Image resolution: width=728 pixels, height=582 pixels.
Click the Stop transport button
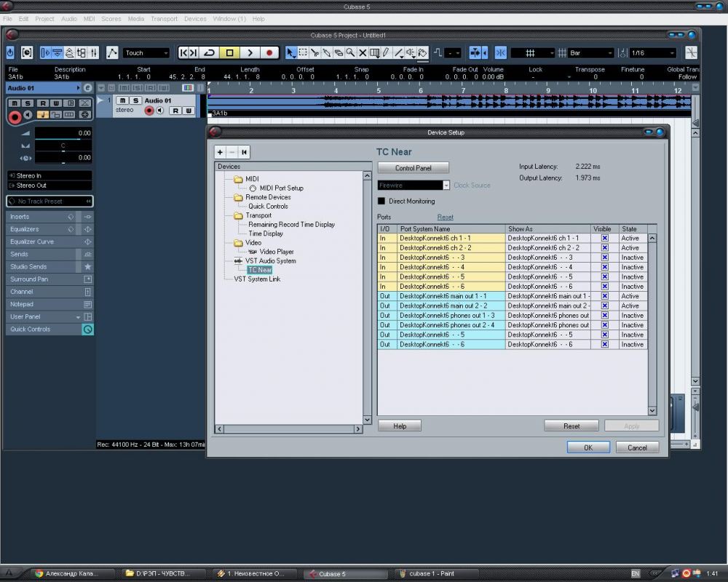click(229, 53)
